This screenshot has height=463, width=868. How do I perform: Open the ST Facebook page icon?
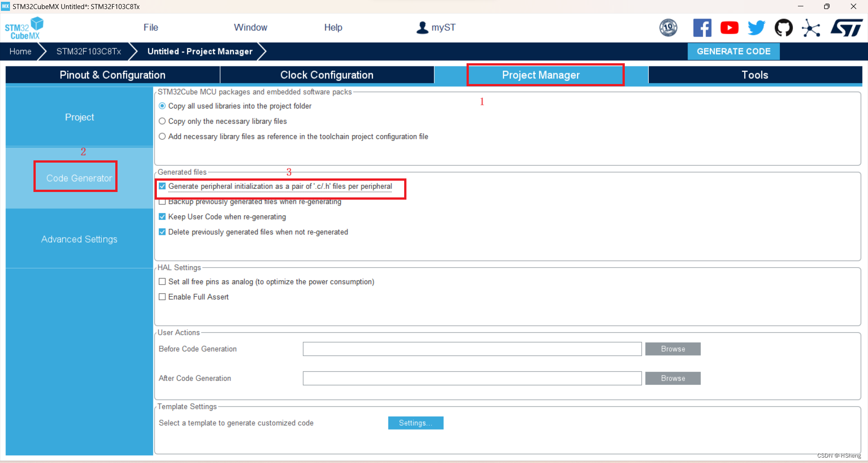[702, 28]
